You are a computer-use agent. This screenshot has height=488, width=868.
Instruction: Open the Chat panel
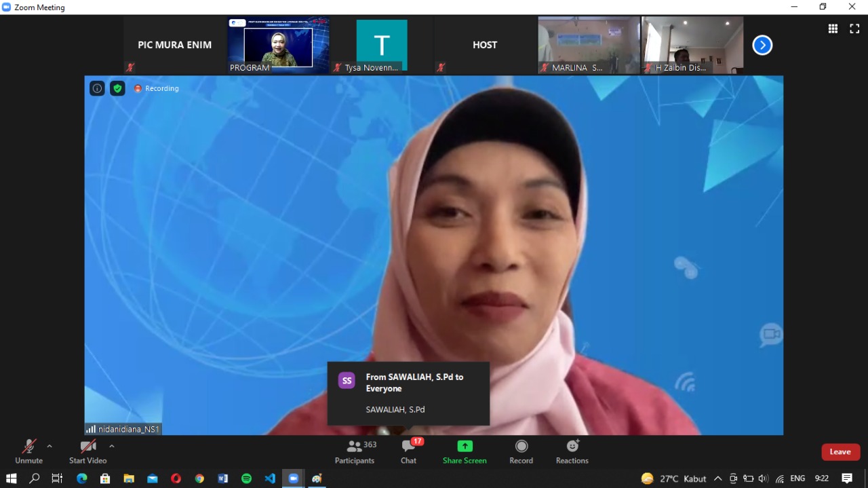pyautogui.click(x=408, y=451)
